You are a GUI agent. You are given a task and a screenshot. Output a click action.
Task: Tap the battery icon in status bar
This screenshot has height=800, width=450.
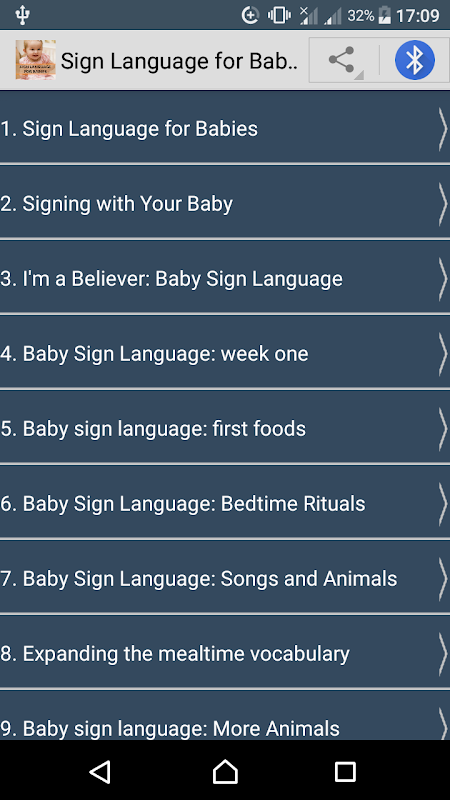coord(384,16)
